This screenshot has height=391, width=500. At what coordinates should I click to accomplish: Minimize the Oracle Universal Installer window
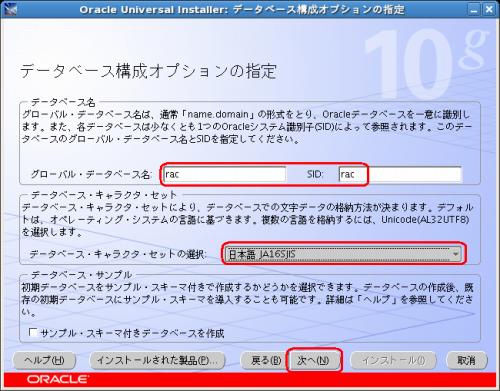[474, 9]
